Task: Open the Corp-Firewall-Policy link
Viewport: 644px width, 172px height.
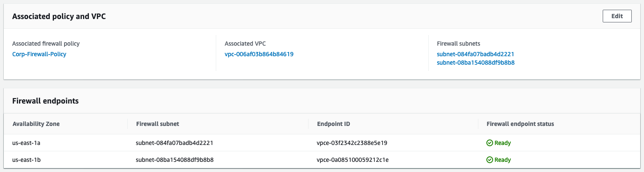Action: pyautogui.click(x=39, y=54)
